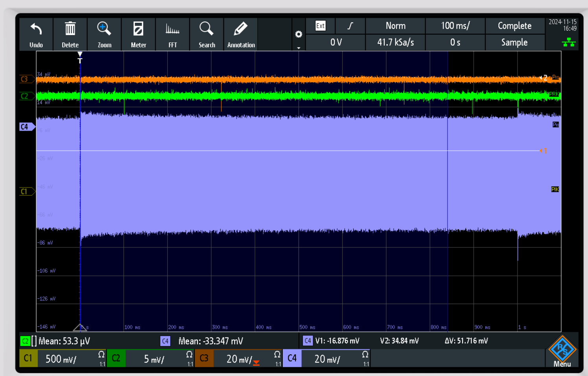Select the C4 channel marker on left edge

coord(26,127)
